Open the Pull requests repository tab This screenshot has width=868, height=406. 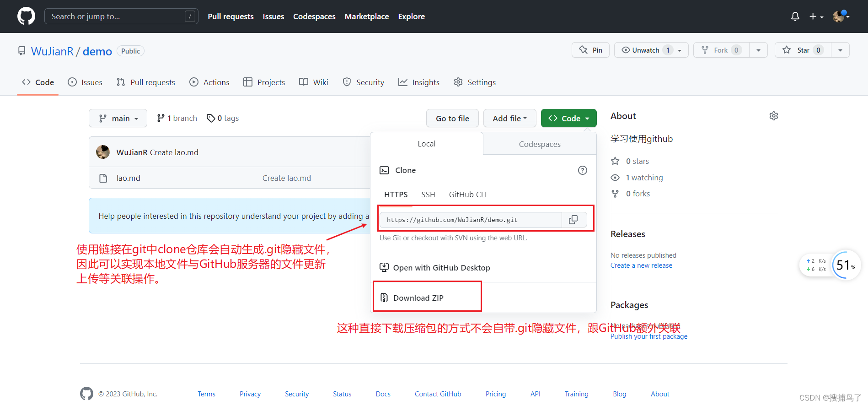tap(146, 82)
